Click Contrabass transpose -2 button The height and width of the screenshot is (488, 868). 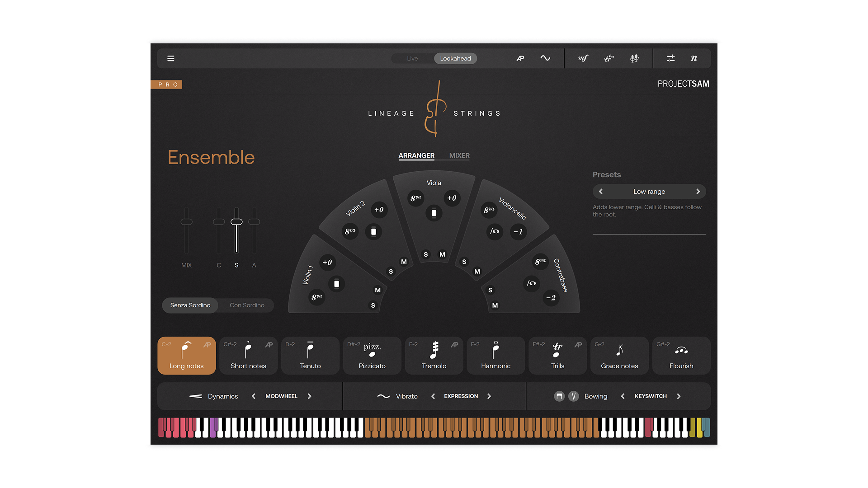pos(551,298)
